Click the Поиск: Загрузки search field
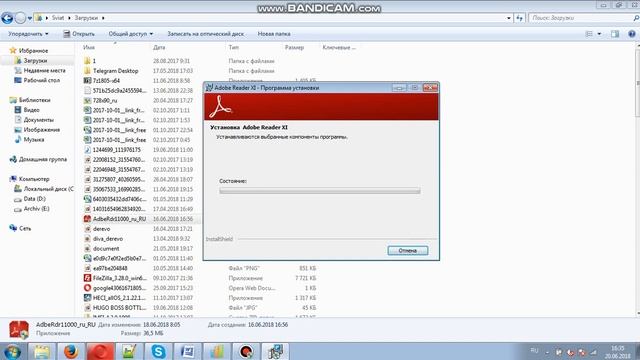 (x=582, y=18)
